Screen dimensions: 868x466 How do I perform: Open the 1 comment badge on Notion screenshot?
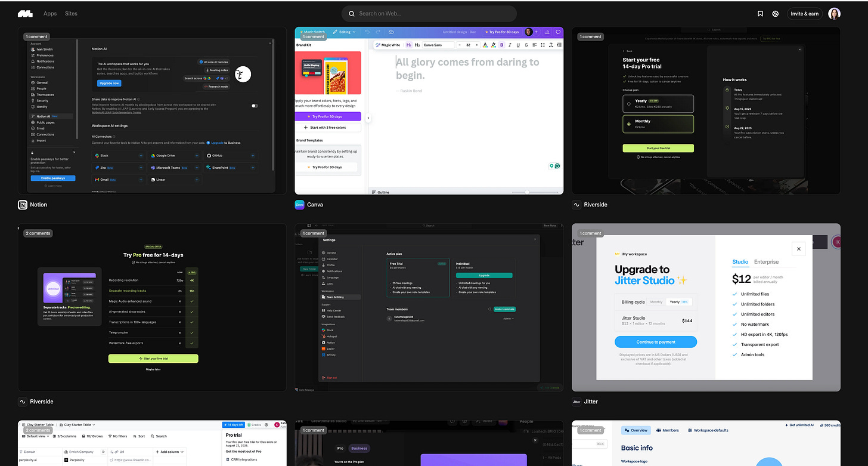tap(37, 36)
